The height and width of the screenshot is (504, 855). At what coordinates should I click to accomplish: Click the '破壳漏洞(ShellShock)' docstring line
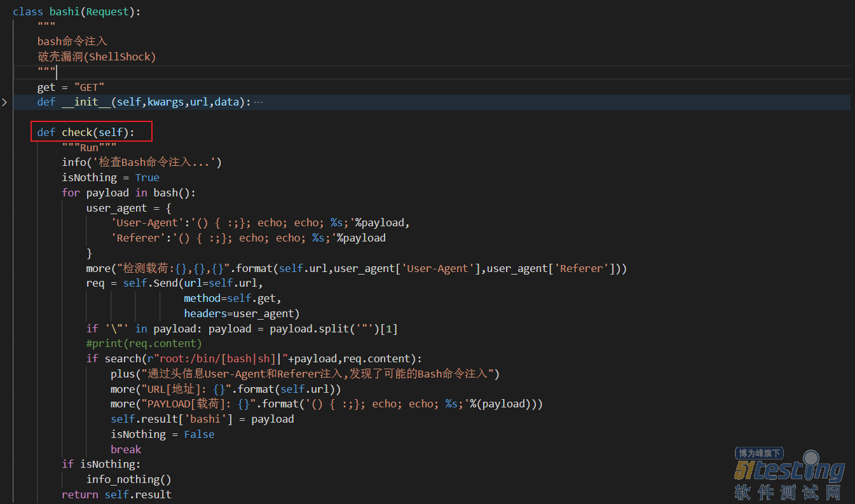point(97,57)
